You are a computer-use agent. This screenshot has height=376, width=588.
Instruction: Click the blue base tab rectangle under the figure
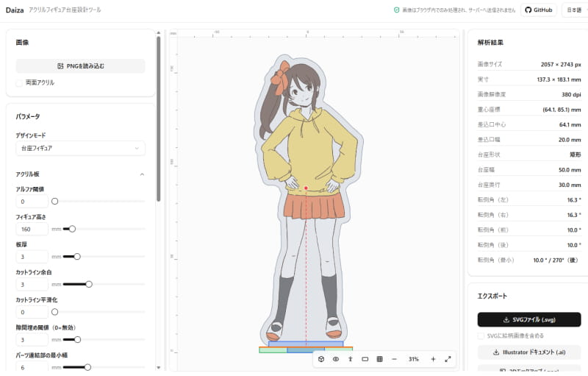coord(306,344)
